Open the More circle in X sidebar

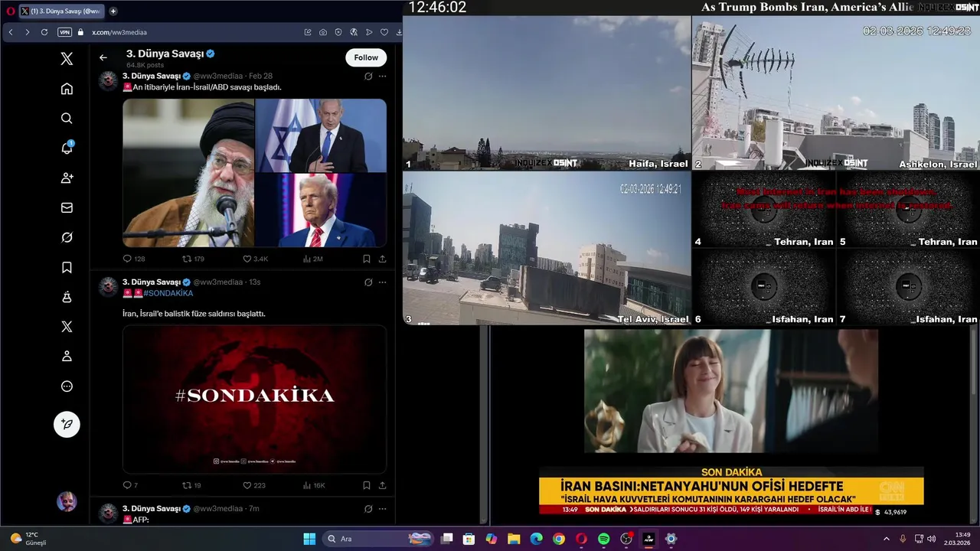pyautogui.click(x=67, y=386)
